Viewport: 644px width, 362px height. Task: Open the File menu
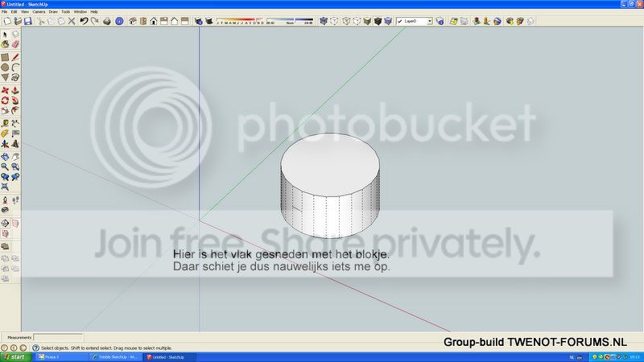(5, 12)
